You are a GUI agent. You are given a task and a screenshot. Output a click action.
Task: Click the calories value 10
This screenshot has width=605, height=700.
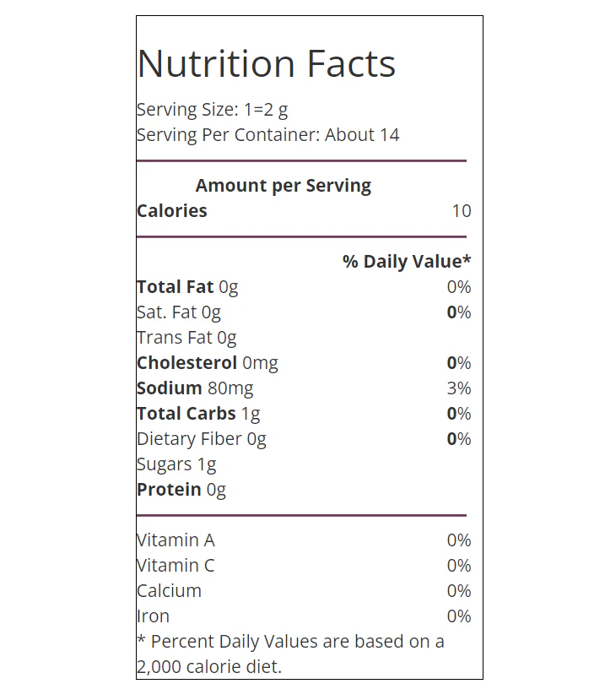pos(462,211)
